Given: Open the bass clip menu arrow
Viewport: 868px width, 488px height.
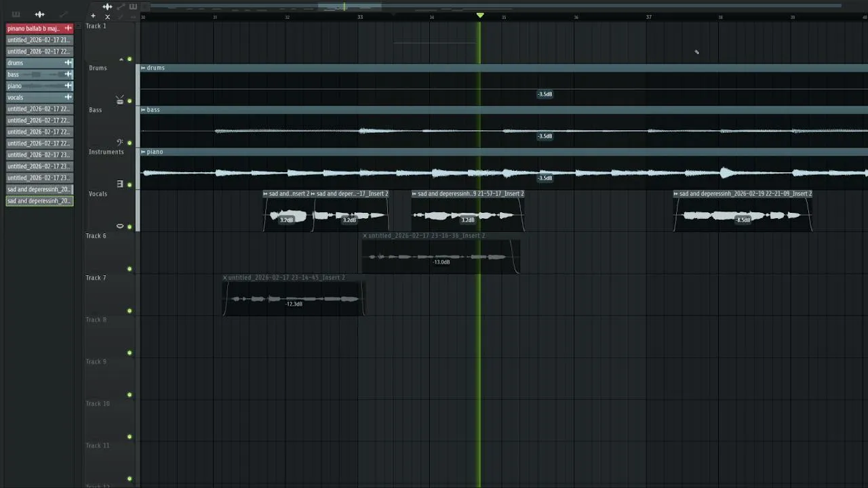Looking at the screenshot, I should click(x=143, y=110).
